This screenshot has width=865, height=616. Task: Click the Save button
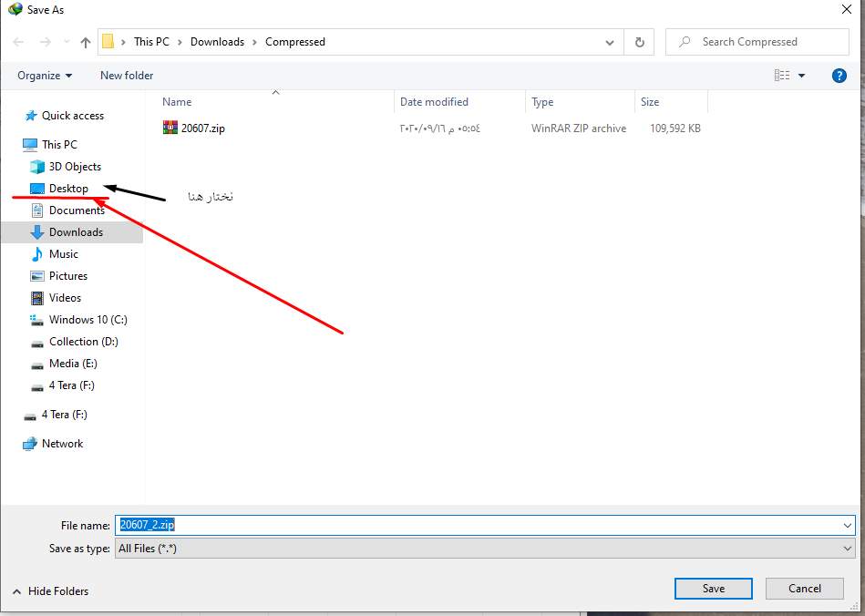[714, 589]
